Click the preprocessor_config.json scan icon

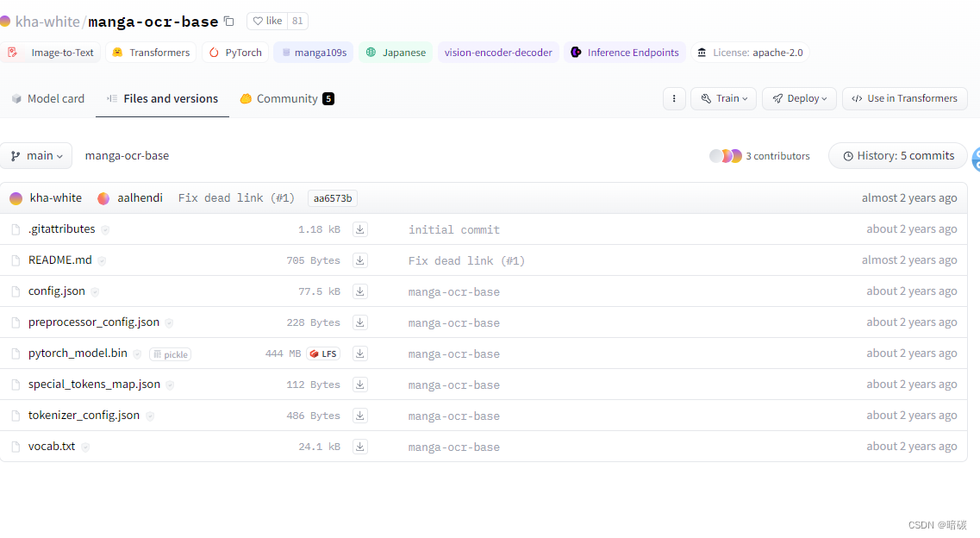pos(170,323)
